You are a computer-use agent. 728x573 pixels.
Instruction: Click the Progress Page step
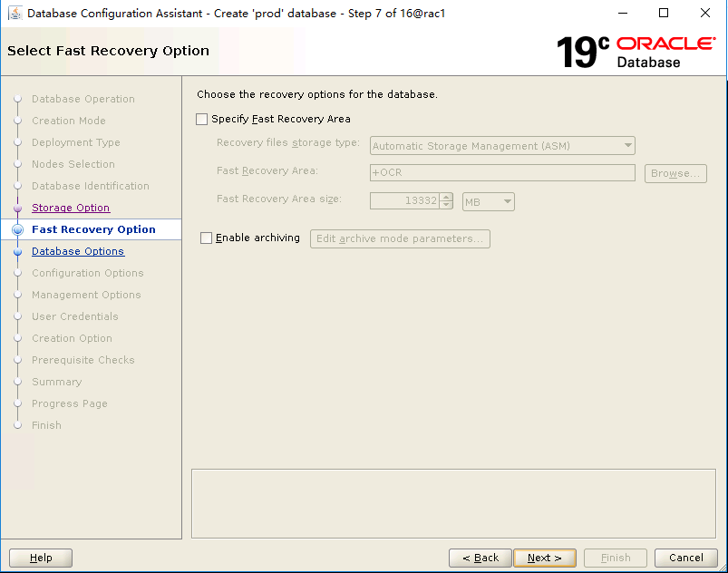[70, 404]
